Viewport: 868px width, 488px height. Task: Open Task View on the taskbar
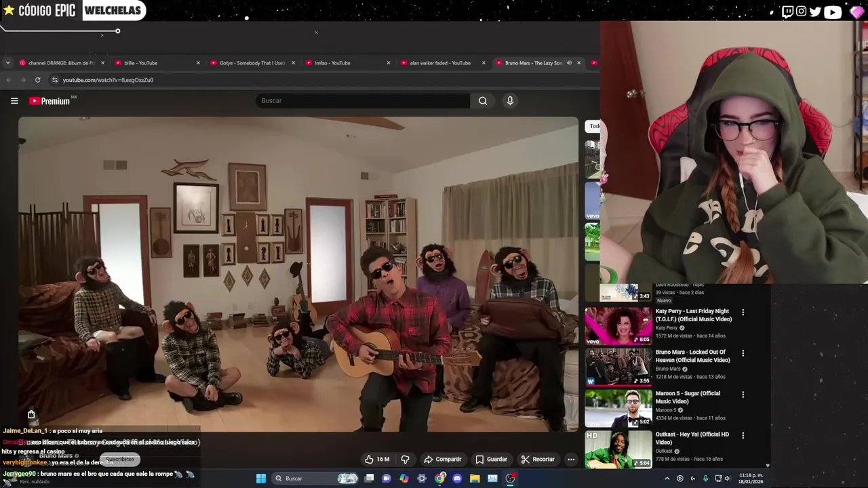tap(369, 478)
